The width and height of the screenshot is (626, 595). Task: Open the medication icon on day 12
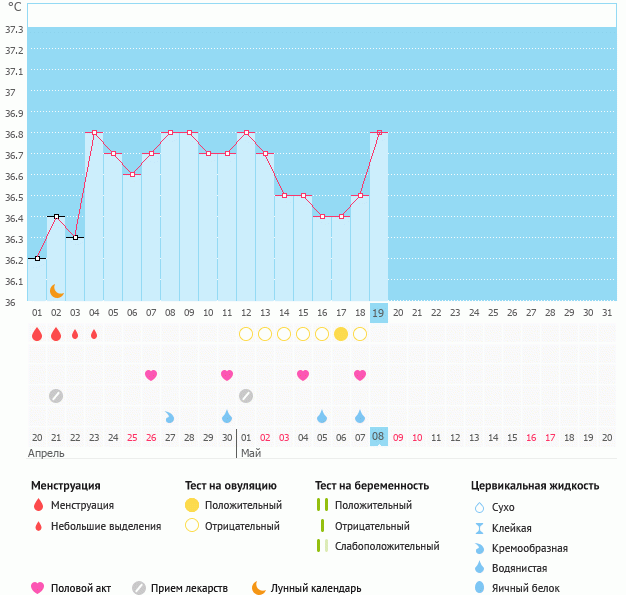tap(246, 396)
